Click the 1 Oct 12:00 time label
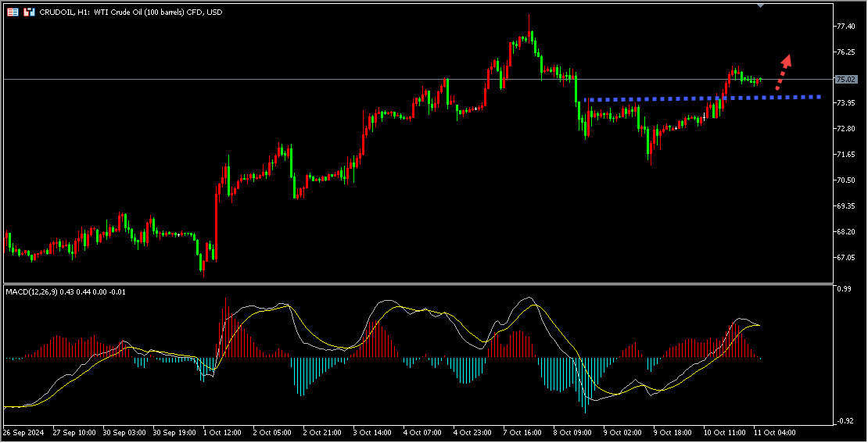The width and height of the screenshot is (868, 443). click(x=223, y=433)
